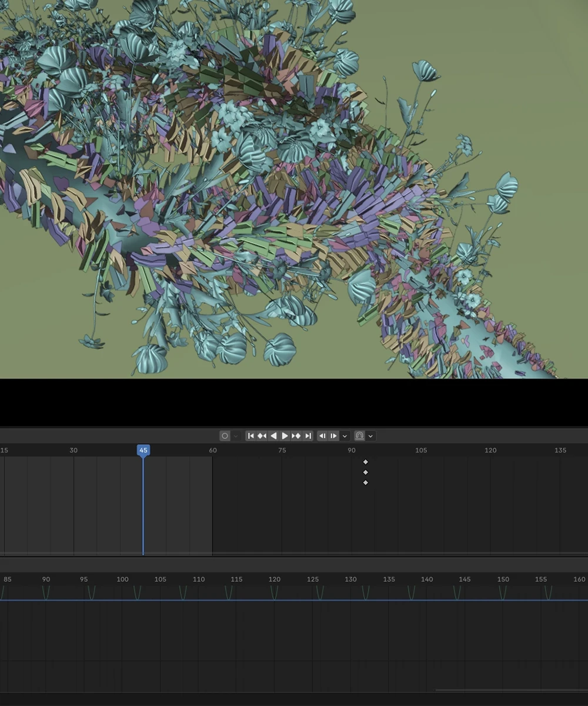Select the middle keyframe diamond near frame 93
The width and height of the screenshot is (588, 706).
tap(366, 472)
